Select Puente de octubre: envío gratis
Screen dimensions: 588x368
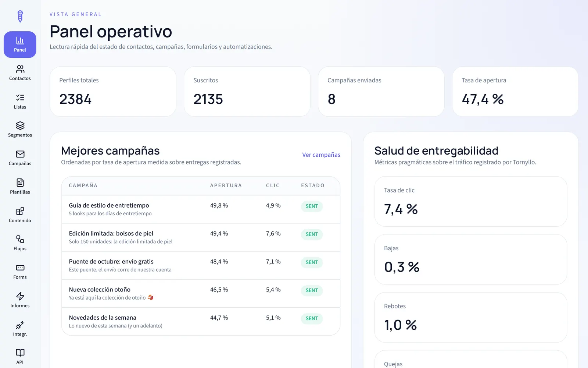point(111,261)
